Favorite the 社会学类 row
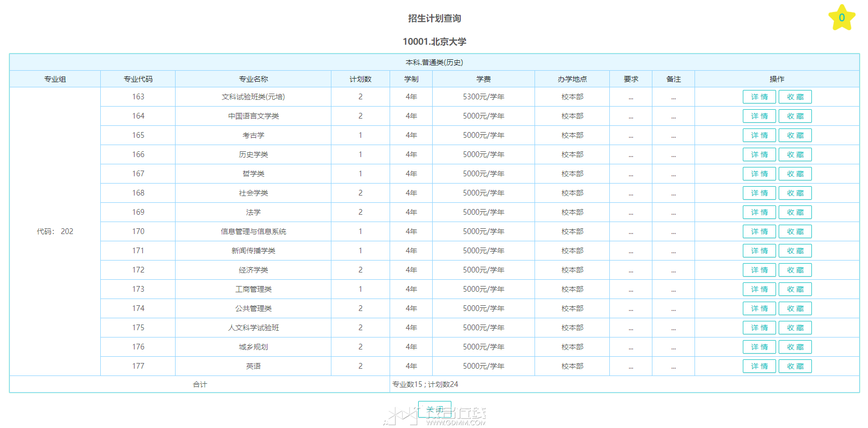868x428 pixels. click(795, 193)
